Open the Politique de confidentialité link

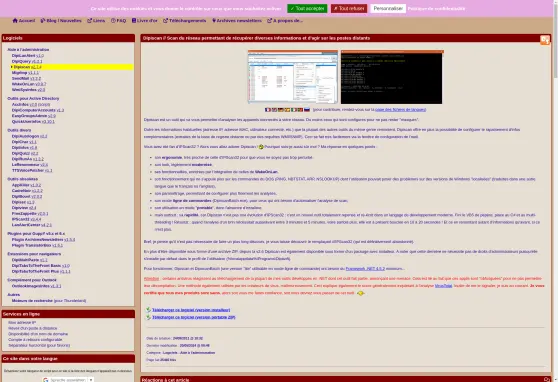pos(436,8)
